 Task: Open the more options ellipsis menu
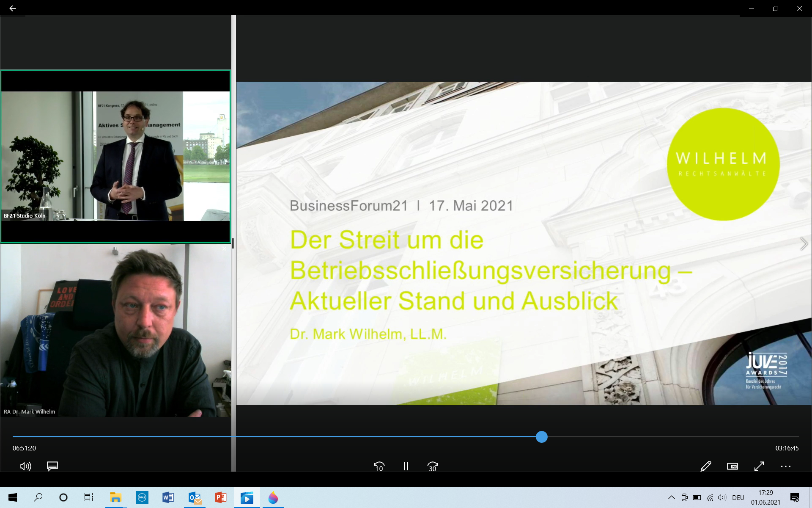coord(785,466)
